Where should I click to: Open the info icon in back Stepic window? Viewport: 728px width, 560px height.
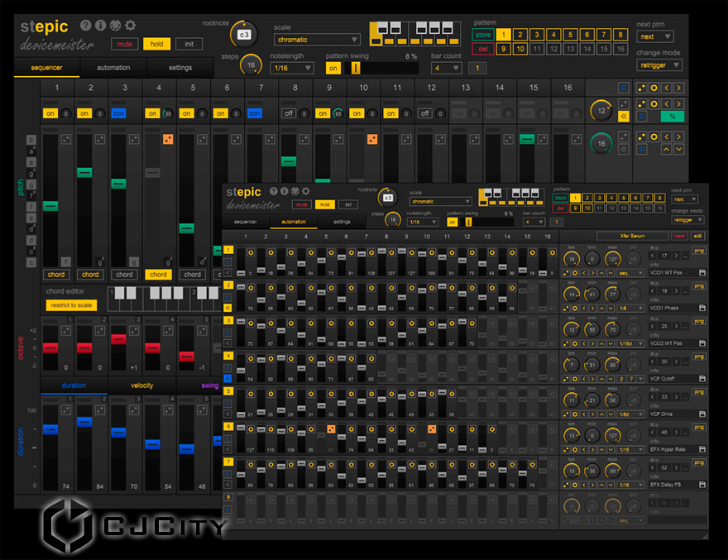point(100,25)
